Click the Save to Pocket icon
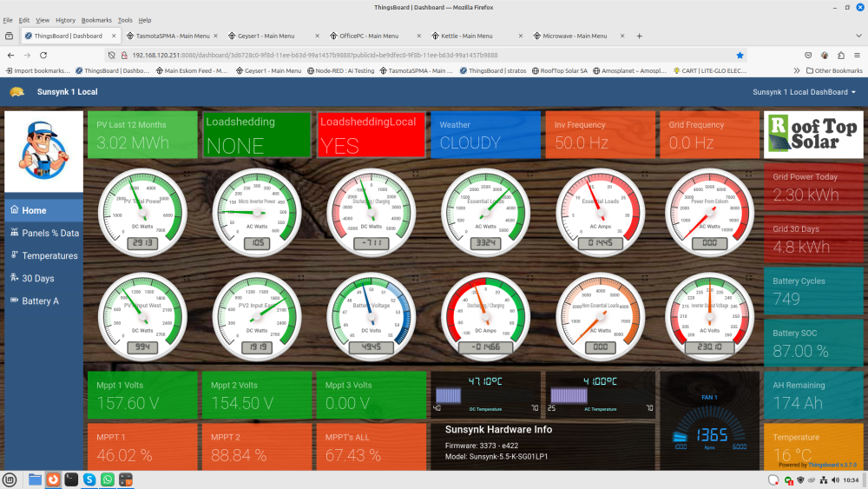 808,56
